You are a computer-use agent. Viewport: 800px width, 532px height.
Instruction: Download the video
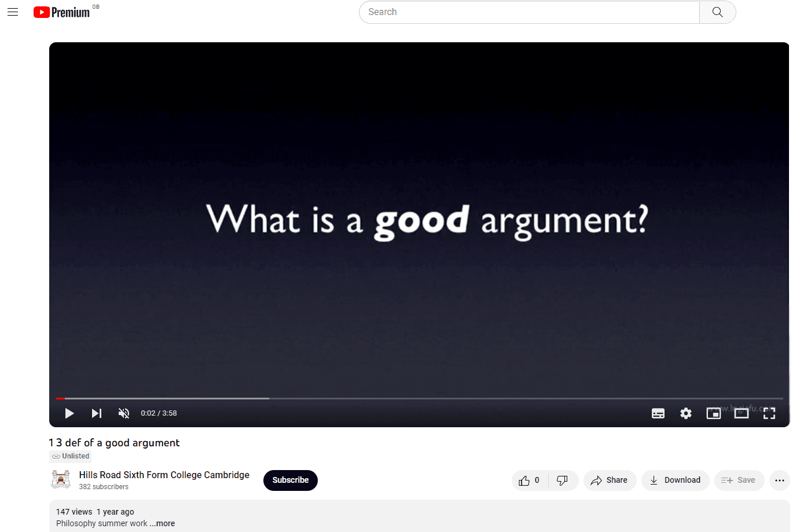coord(675,480)
